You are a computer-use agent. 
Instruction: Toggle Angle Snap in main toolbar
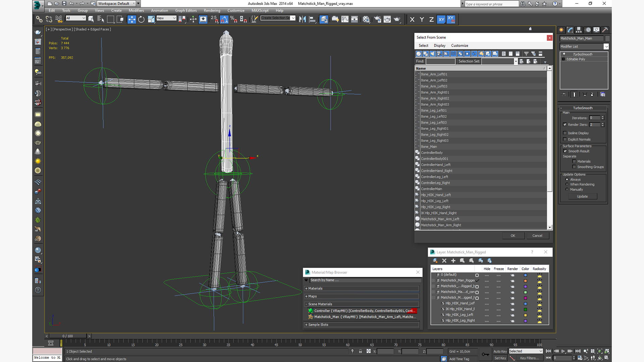click(224, 19)
